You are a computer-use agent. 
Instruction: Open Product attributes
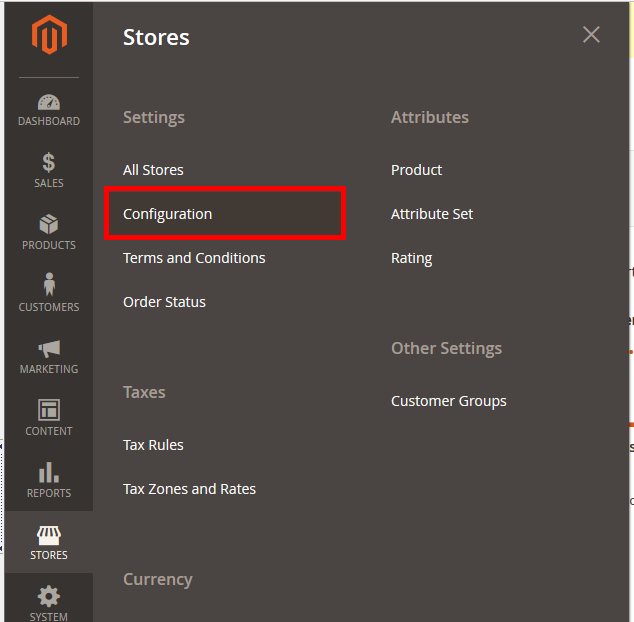point(416,170)
